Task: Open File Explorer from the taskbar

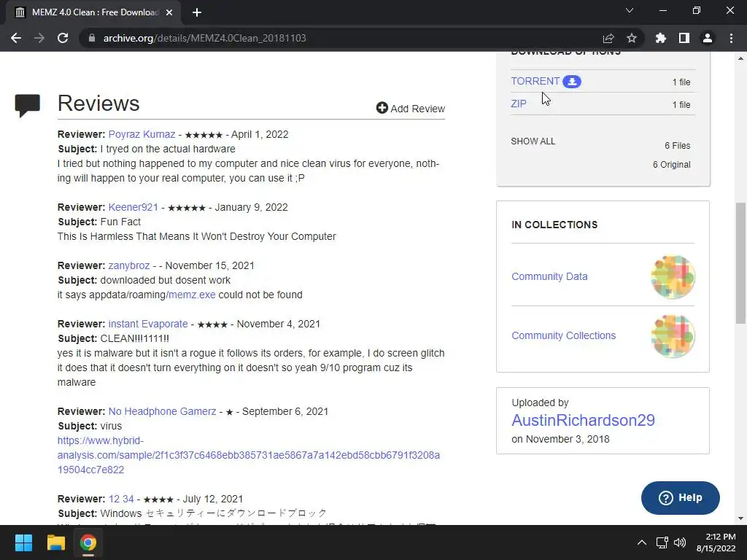Action: click(55, 542)
